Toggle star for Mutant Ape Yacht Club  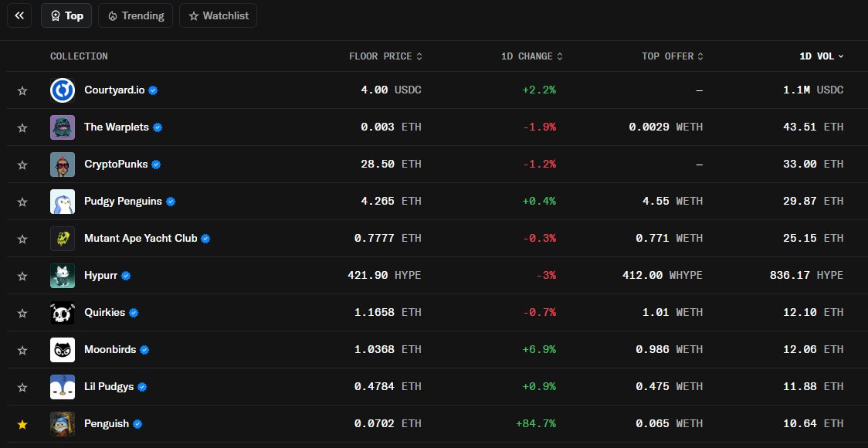(x=22, y=239)
